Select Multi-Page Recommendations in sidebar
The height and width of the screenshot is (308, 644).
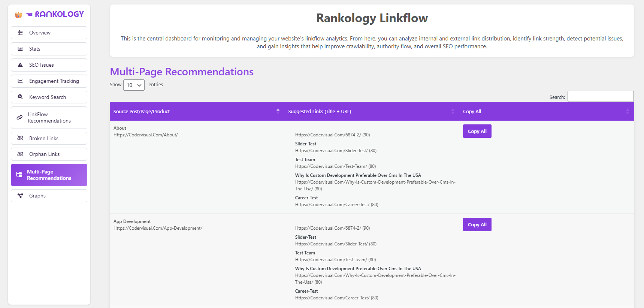coord(49,175)
